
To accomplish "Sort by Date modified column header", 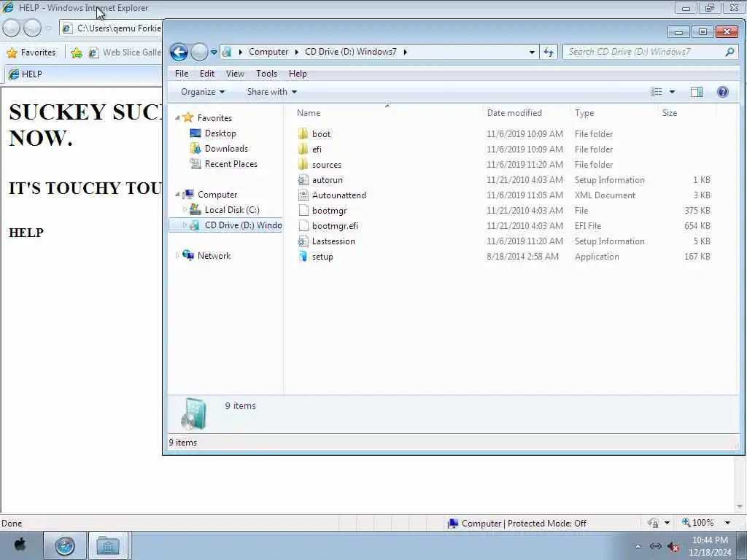I will [x=514, y=113].
